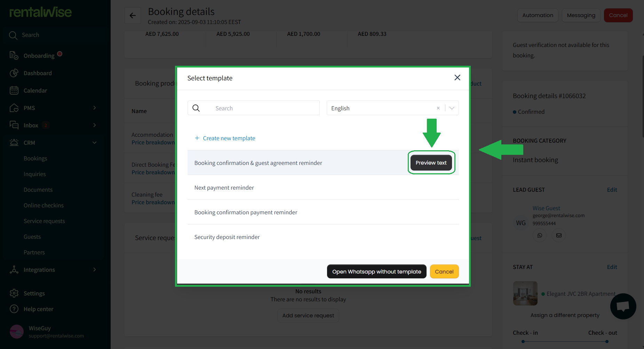The height and width of the screenshot is (349, 644).
Task: Select Security deposit reminder template
Action: (227, 237)
